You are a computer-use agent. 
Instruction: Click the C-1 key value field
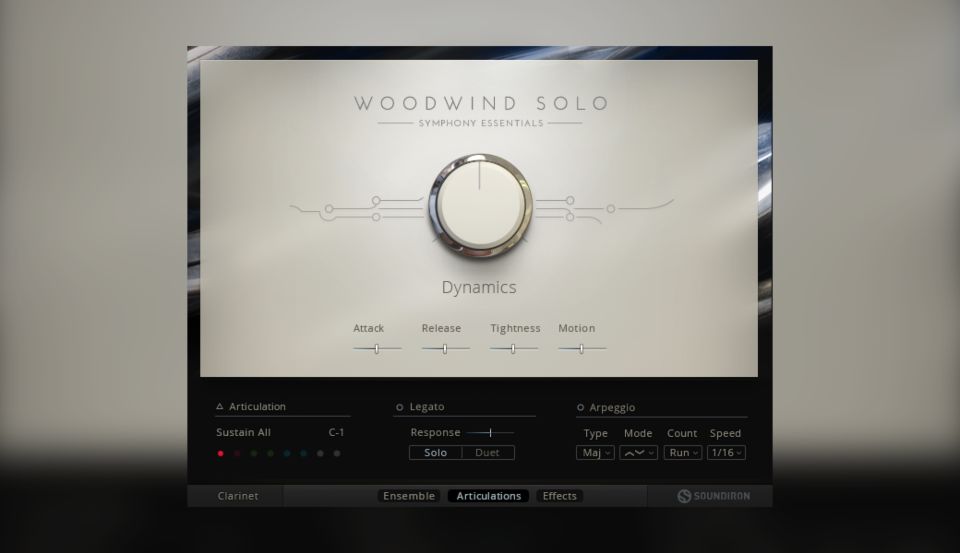pos(336,433)
